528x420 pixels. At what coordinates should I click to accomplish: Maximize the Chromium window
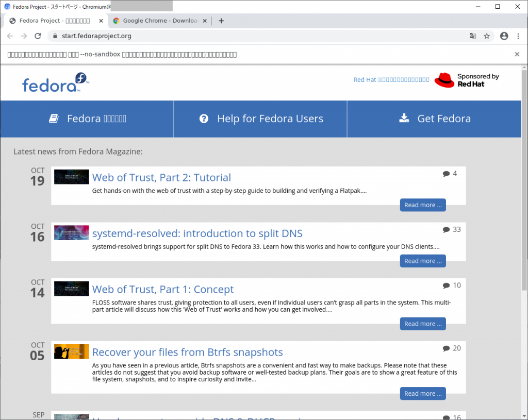(498, 7)
